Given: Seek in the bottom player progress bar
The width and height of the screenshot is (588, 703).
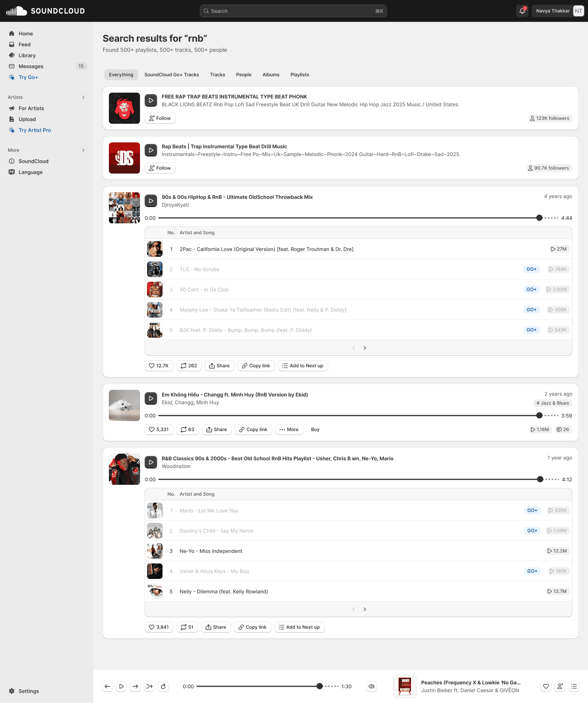Looking at the screenshot, I should [x=268, y=686].
